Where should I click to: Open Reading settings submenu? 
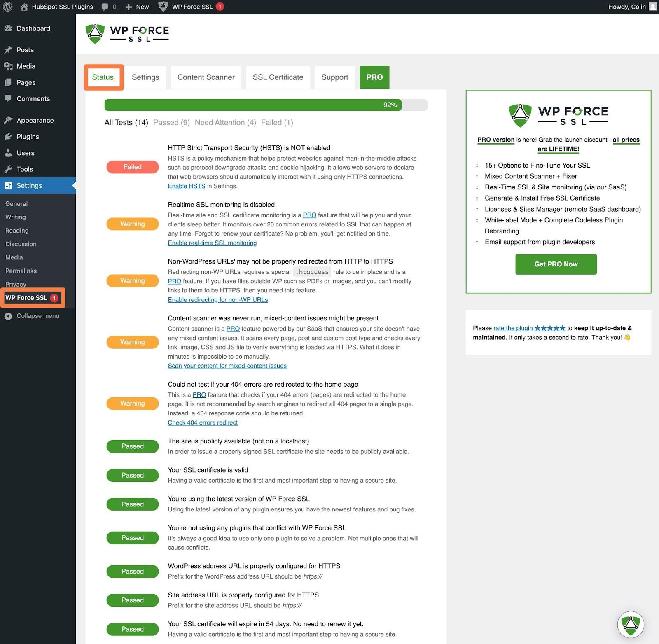tap(17, 231)
